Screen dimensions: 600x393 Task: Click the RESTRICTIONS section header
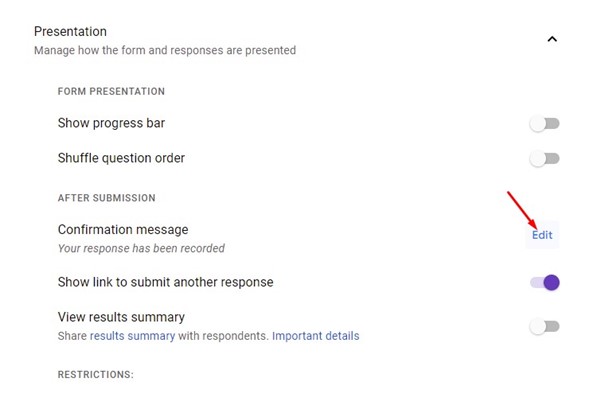[96, 374]
